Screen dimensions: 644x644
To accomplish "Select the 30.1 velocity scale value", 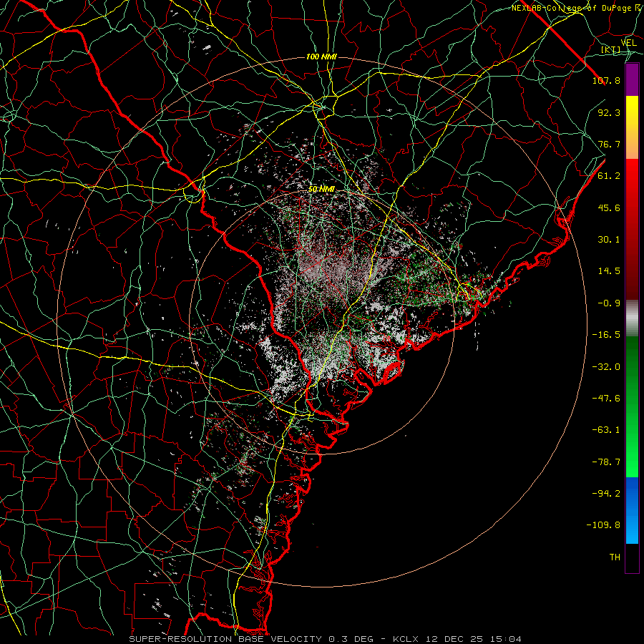I will pos(609,240).
